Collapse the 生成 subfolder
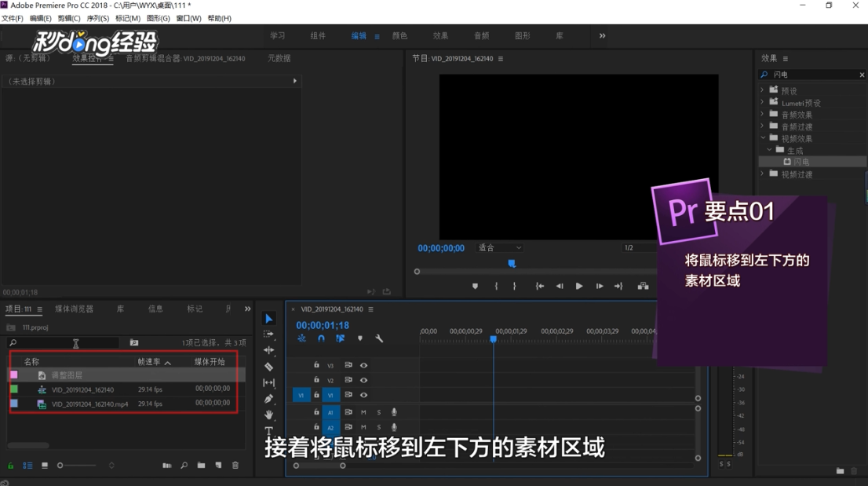Image resolution: width=868 pixels, height=486 pixels. [769, 150]
